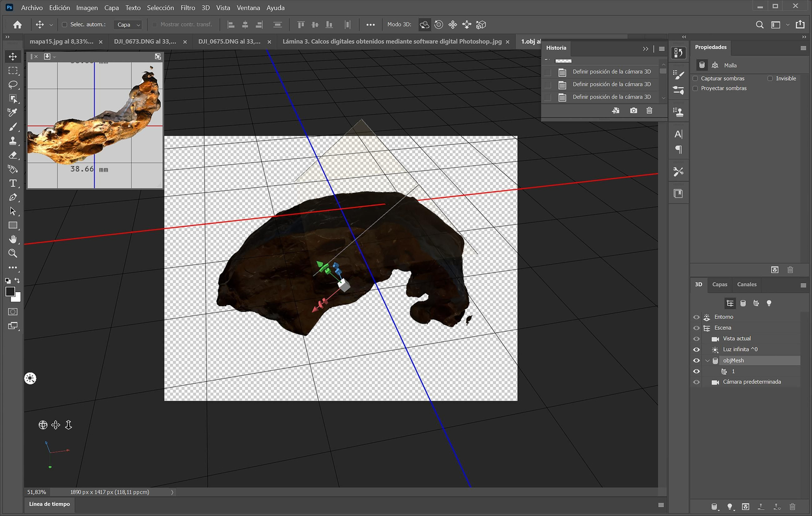Click the zoom percentage field 51,83%
The width and height of the screenshot is (812, 516).
[37, 492]
